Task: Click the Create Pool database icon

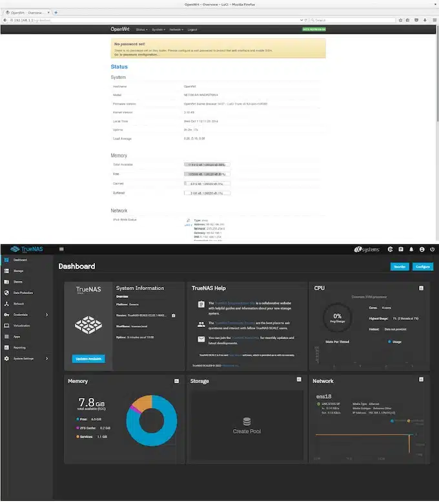Action: pos(247,421)
